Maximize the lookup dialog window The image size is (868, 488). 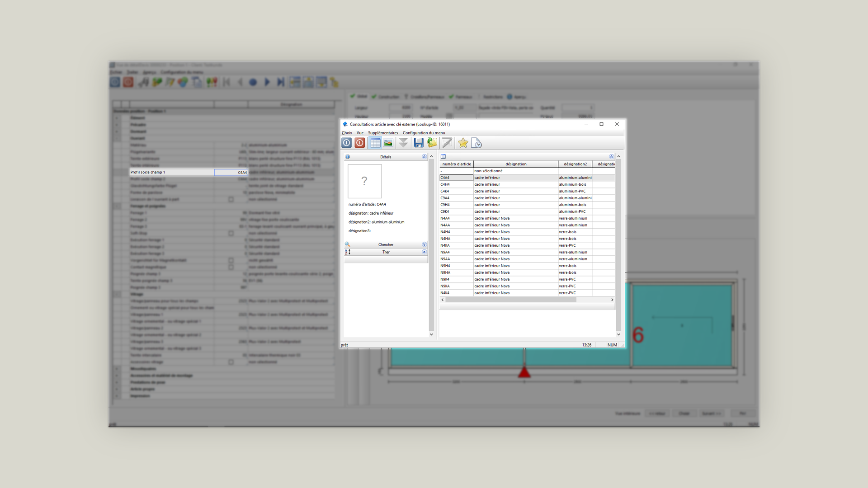coord(601,124)
